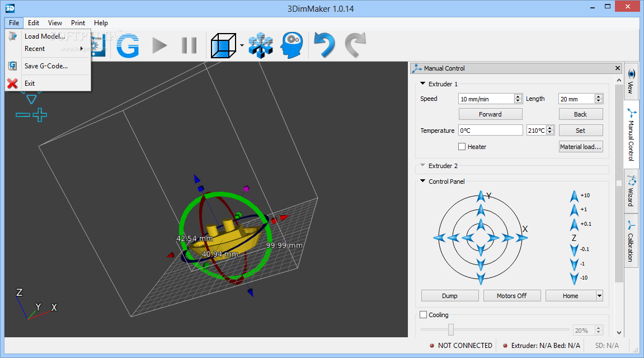Click the downward triangle view navigation icon
Screen dimensions: 644x358
pos(31,100)
